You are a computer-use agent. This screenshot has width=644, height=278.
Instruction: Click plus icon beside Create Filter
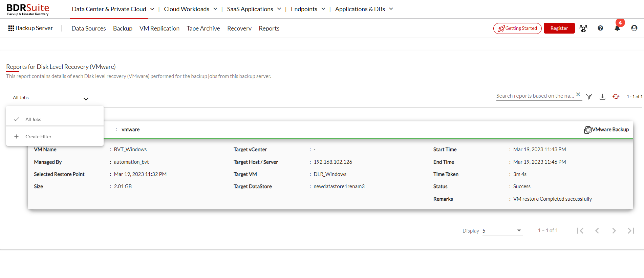point(16,137)
